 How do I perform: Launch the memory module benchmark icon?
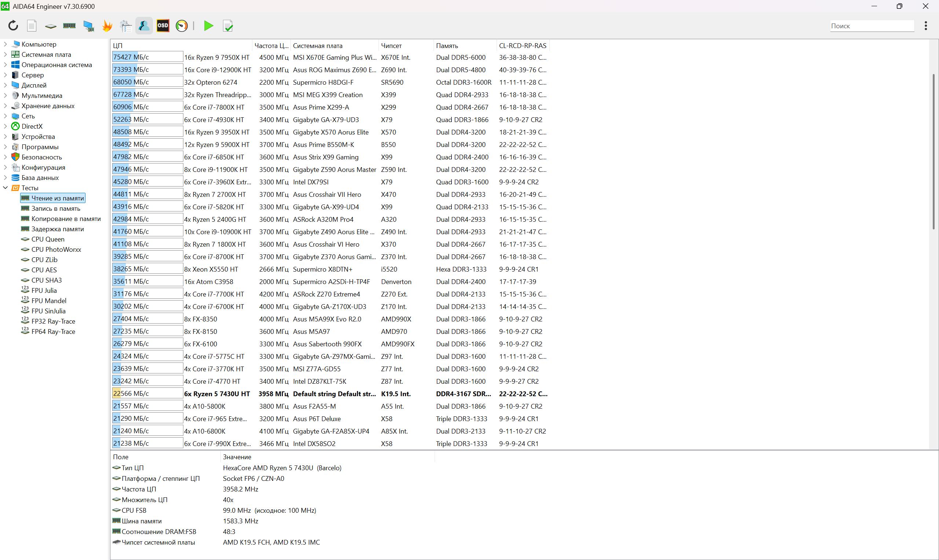tap(69, 26)
